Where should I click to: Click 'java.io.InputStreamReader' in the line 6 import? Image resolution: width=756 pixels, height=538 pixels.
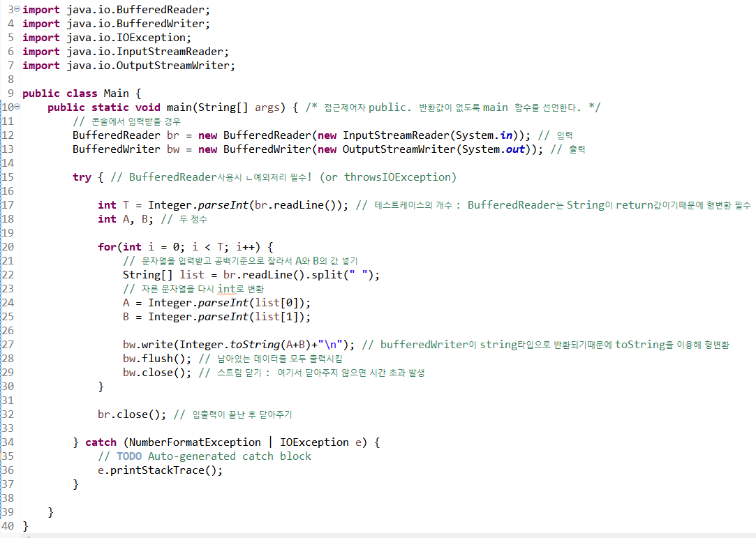(144, 52)
